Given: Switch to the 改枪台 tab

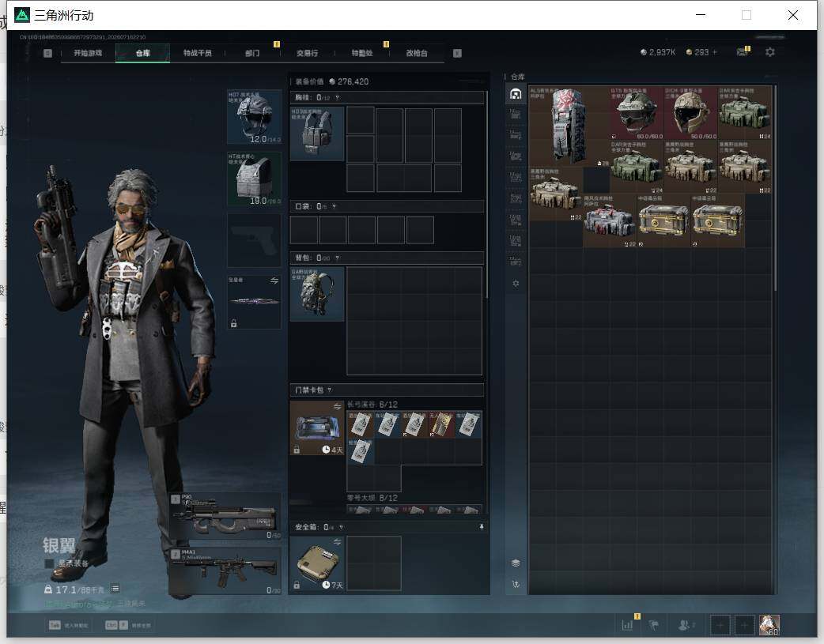Looking at the screenshot, I should point(417,53).
